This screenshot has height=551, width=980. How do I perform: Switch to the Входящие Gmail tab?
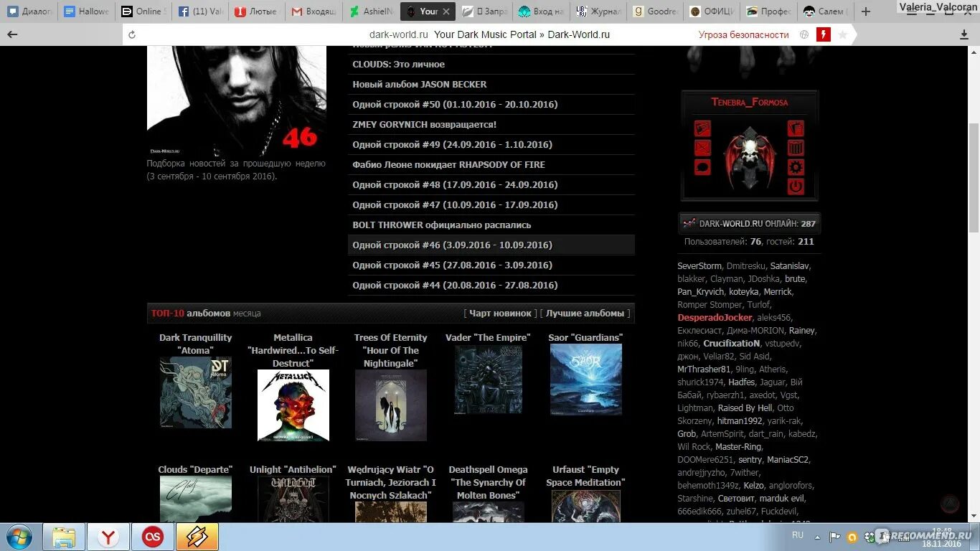click(313, 11)
